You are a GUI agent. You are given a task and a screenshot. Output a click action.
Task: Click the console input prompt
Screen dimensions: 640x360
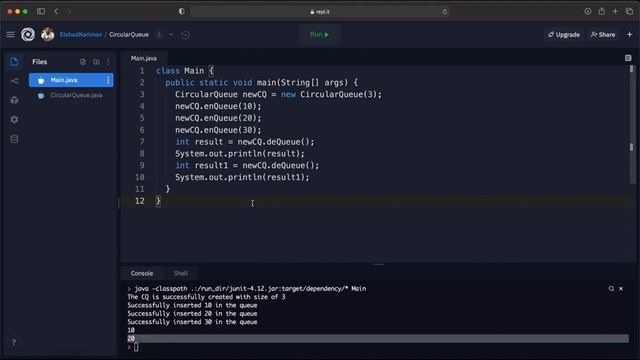[x=136, y=347]
